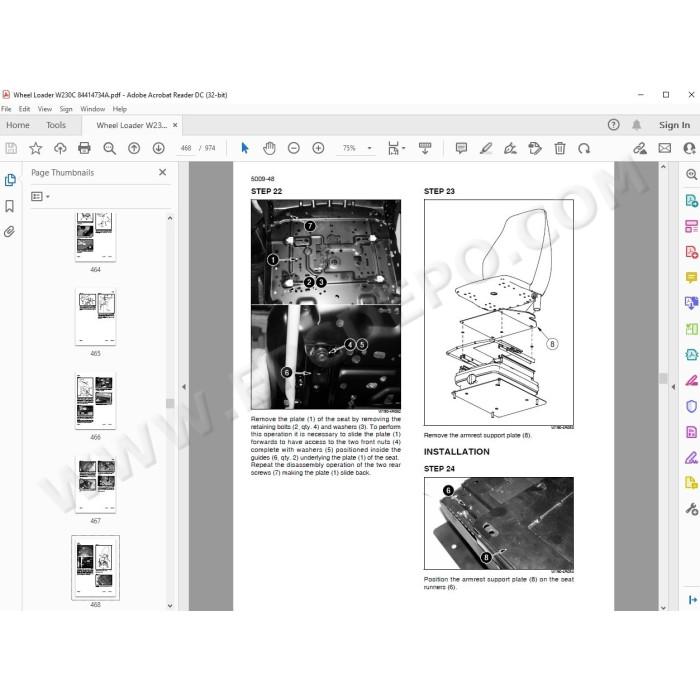Click the Zoom in plus icon
Image resolution: width=700 pixels, height=700 pixels.
[318, 148]
